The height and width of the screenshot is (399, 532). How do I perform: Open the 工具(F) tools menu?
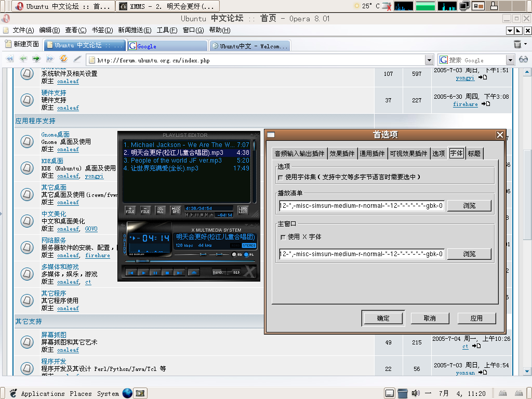[x=167, y=30]
